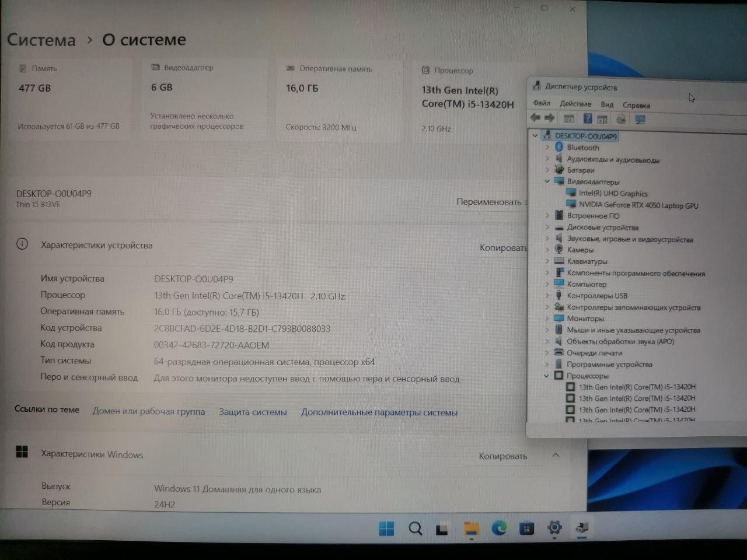Click the Память 477 GB card
This screenshot has width=747, height=560.
click(x=71, y=98)
